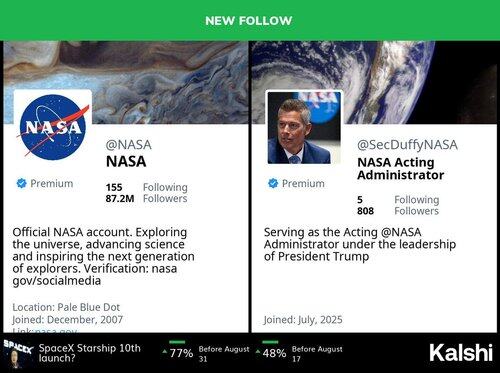Click the NASA meatball logo avatar
Screen dimensions: 500x373
pos(53,127)
